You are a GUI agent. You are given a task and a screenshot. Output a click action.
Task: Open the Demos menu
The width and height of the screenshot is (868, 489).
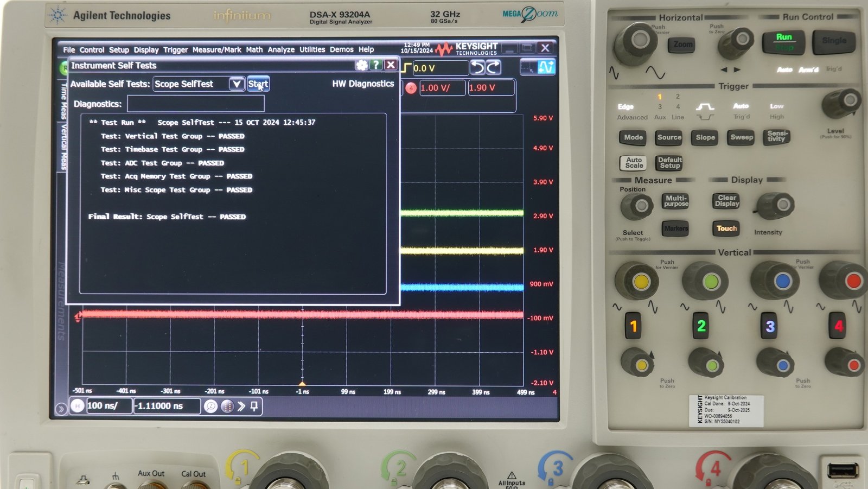coord(342,49)
